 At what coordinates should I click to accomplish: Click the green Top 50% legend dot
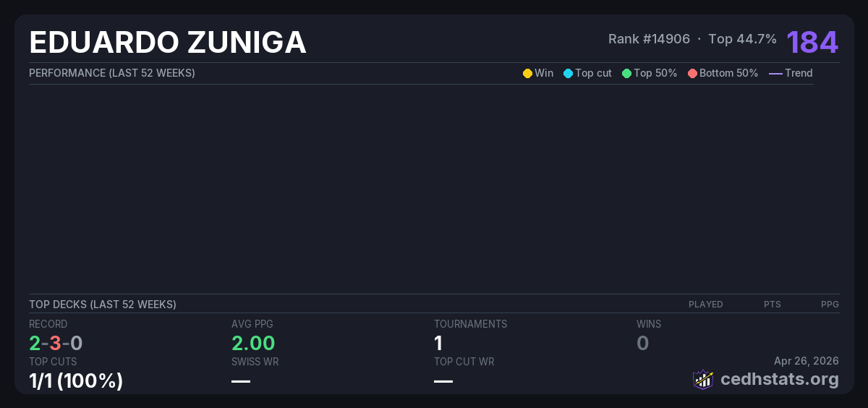pos(626,73)
